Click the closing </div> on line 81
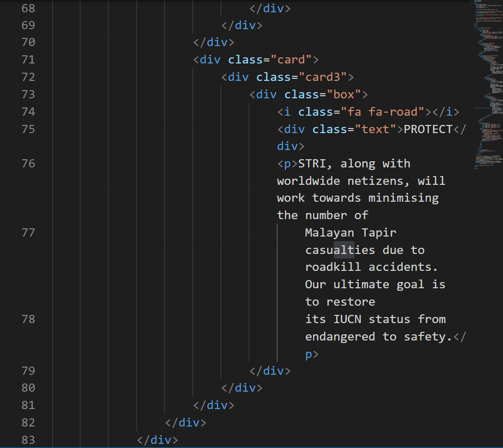503x448 pixels. 214,406
